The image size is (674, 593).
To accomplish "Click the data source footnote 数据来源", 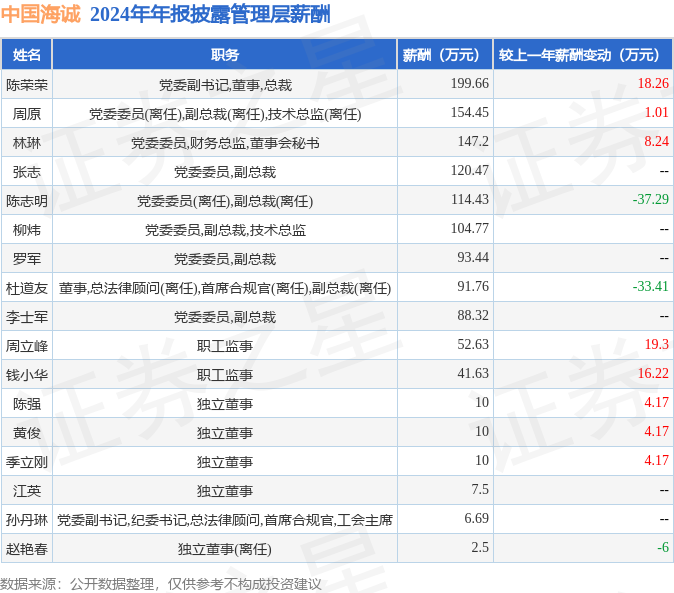I will click(x=161, y=584).
